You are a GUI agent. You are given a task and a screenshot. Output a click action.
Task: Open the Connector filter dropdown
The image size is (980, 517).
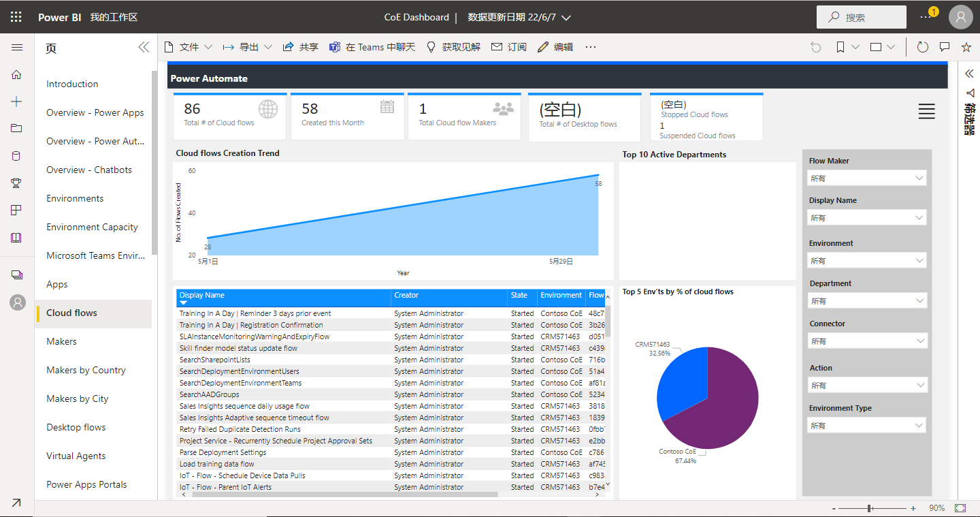tap(867, 341)
